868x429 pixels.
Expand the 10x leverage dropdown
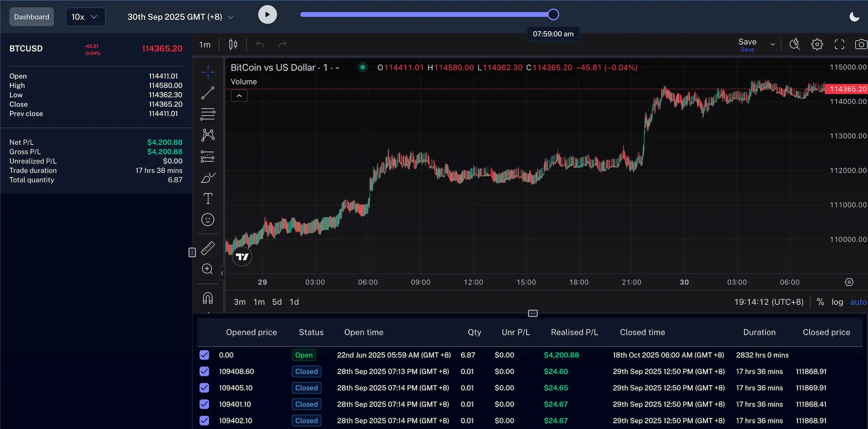[x=85, y=16]
